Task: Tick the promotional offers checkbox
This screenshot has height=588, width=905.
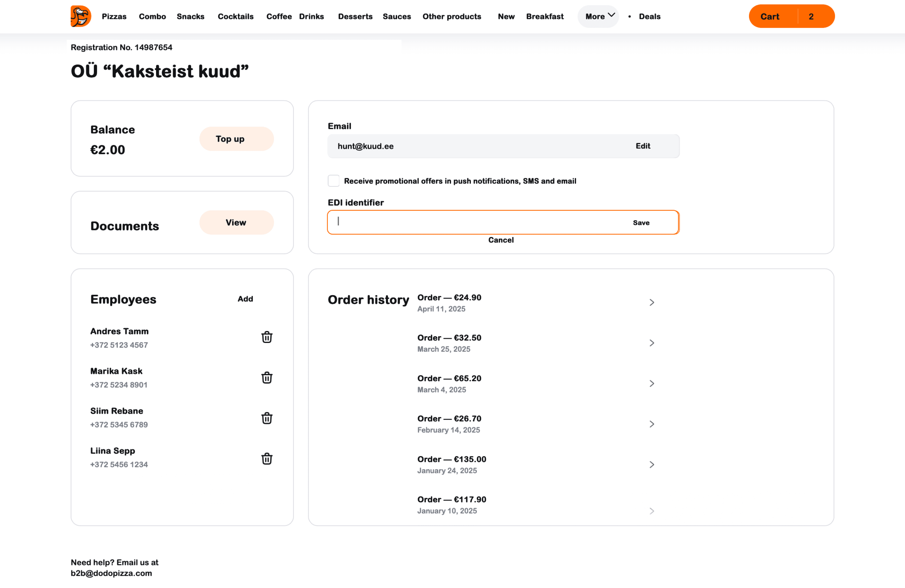Action: click(333, 181)
